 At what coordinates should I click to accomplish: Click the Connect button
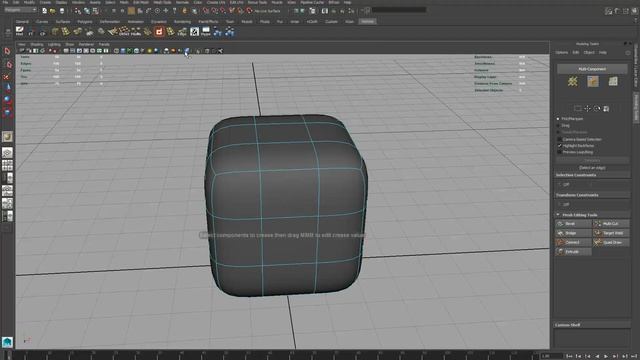(x=573, y=242)
